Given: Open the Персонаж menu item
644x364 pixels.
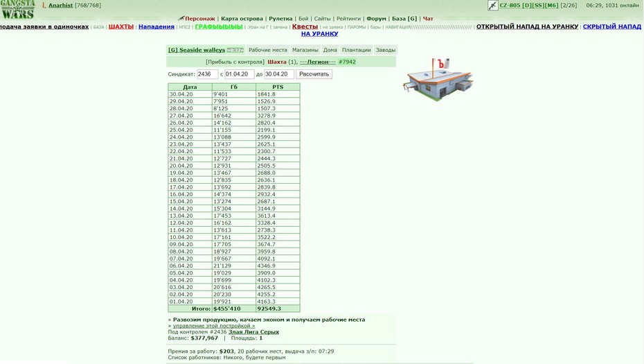Looking at the screenshot, I should click(x=199, y=19).
